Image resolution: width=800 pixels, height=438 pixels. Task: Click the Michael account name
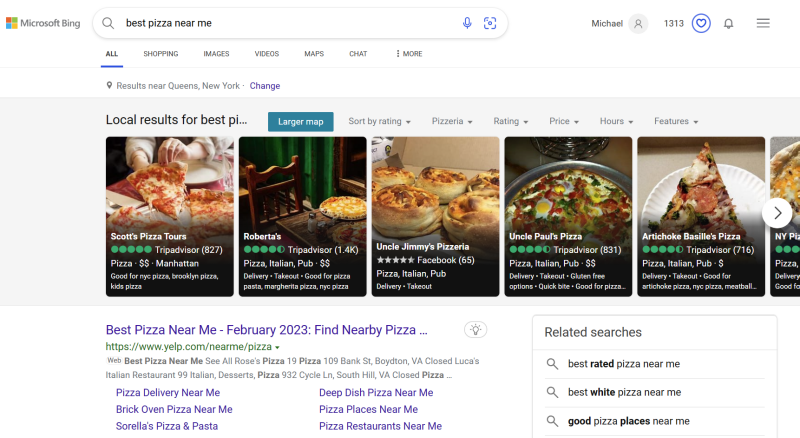[x=607, y=23]
